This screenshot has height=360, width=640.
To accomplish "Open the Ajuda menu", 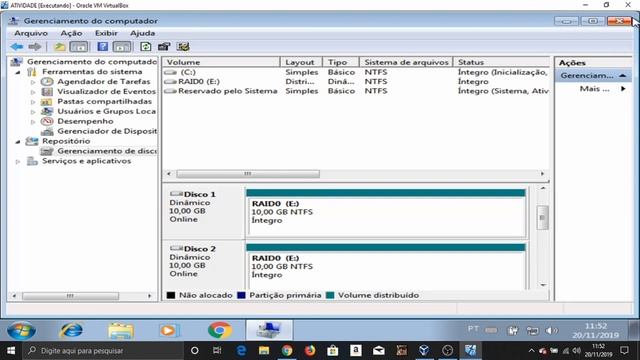I will (142, 33).
